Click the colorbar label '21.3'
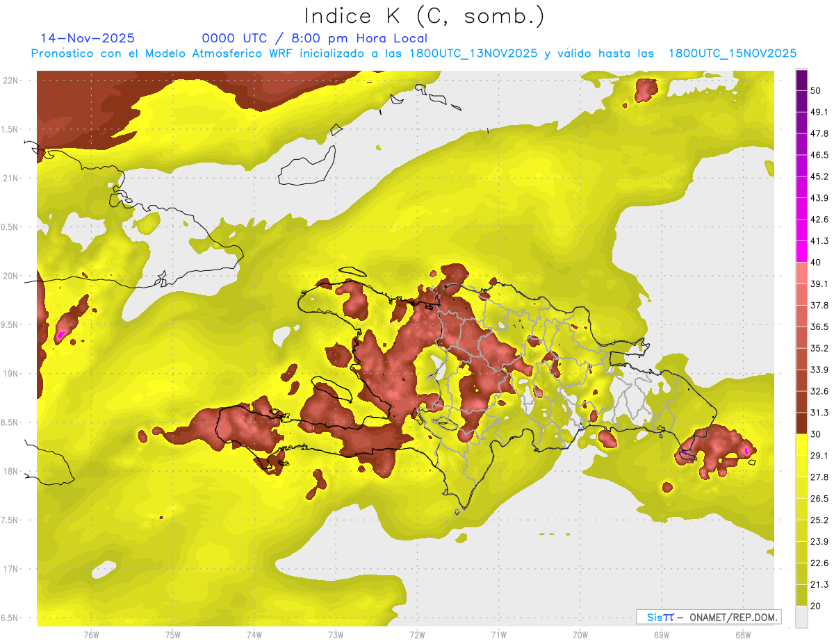 tap(819, 584)
